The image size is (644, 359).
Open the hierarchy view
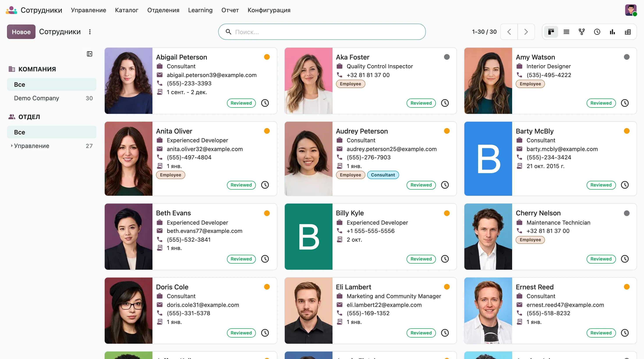click(x=582, y=32)
